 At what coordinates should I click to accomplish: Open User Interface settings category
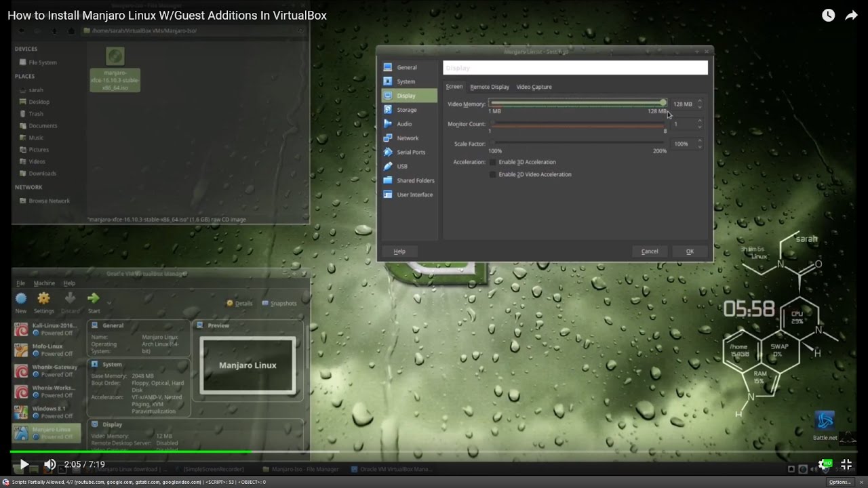click(x=409, y=195)
